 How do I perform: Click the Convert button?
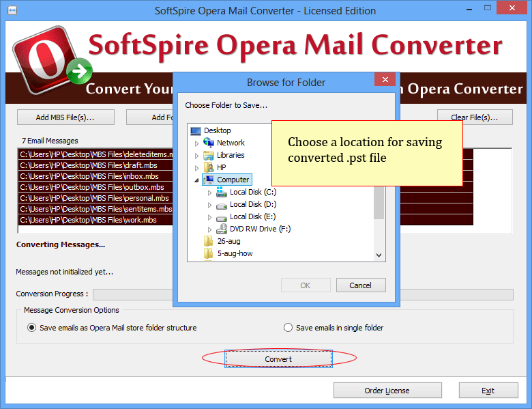coord(278,358)
